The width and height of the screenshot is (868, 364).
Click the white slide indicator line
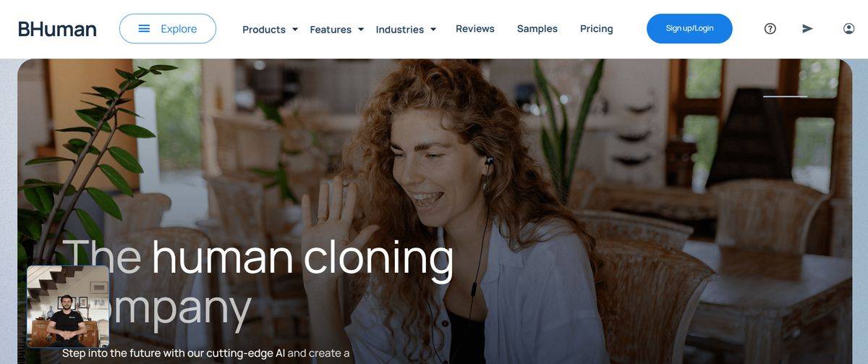pos(785,96)
